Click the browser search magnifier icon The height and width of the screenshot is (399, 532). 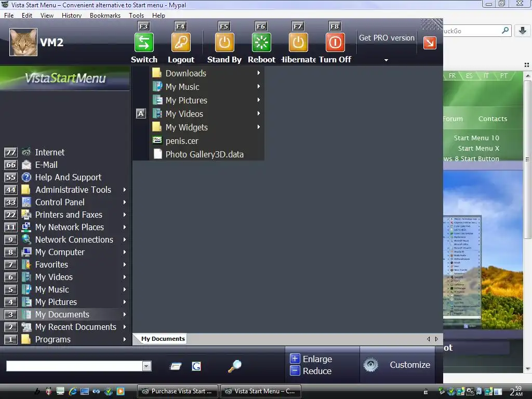pyautogui.click(x=505, y=31)
